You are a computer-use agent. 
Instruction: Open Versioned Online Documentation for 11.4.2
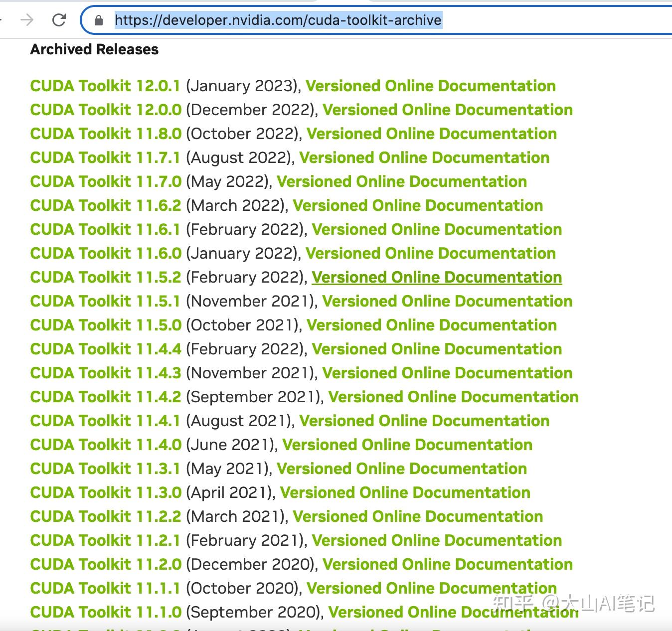click(x=453, y=397)
